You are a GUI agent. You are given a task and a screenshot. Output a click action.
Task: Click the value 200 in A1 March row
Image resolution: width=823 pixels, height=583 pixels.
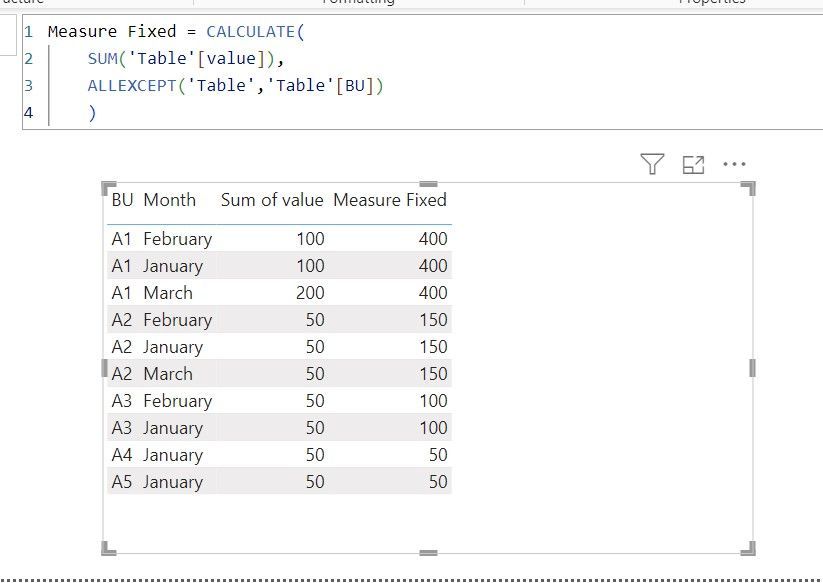(x=310, y=293)
